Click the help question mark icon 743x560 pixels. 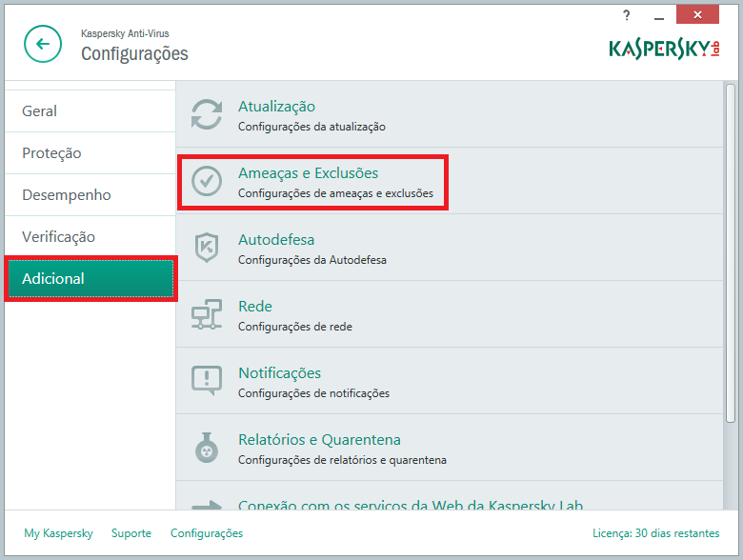[x=626, y=15]
